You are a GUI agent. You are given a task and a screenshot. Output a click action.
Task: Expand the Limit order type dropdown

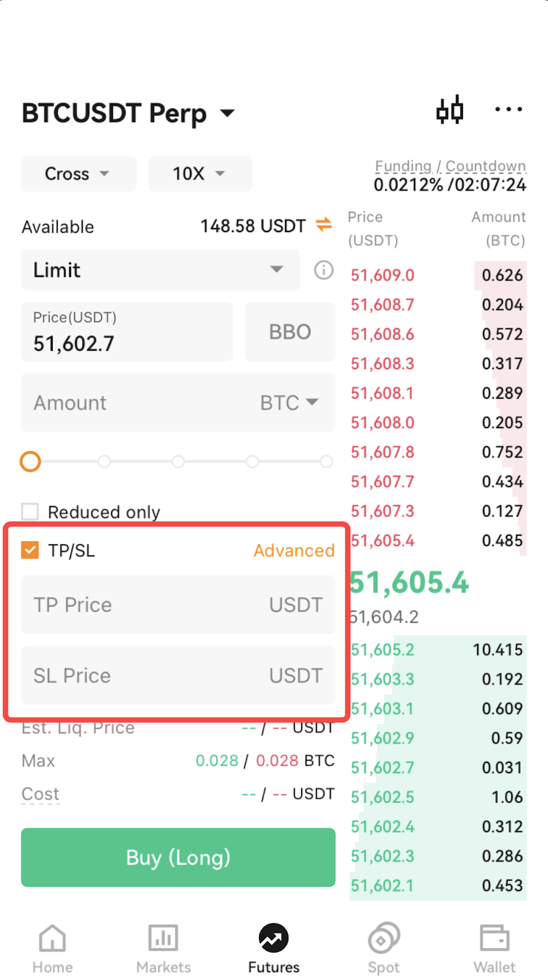coord(160,269)
